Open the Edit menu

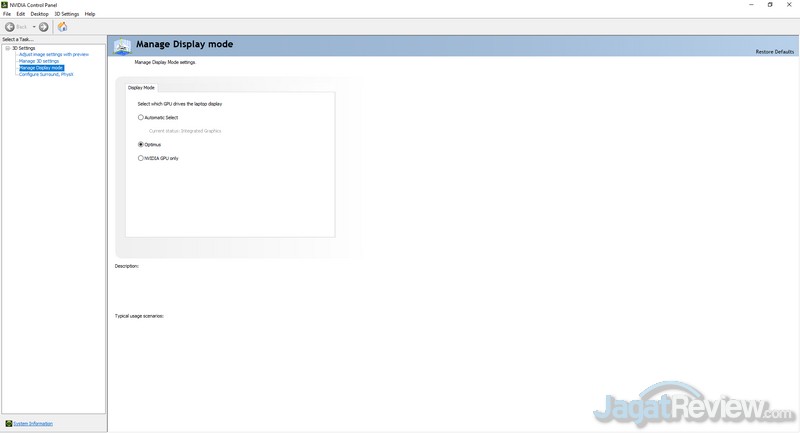click(x=20, y=14)
